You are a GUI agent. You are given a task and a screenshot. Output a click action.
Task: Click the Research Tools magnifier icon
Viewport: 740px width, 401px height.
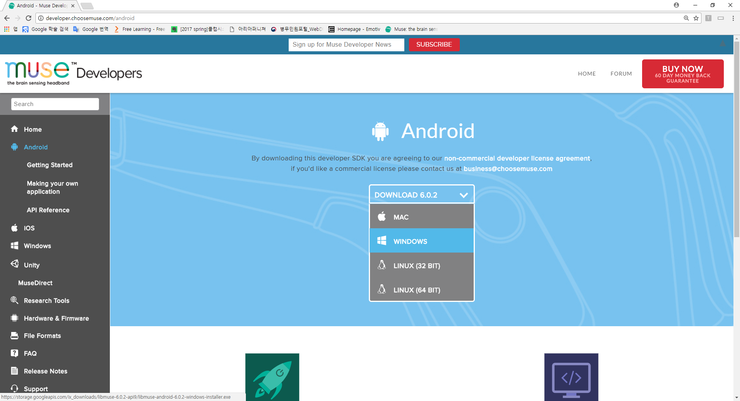click(14, 300)
